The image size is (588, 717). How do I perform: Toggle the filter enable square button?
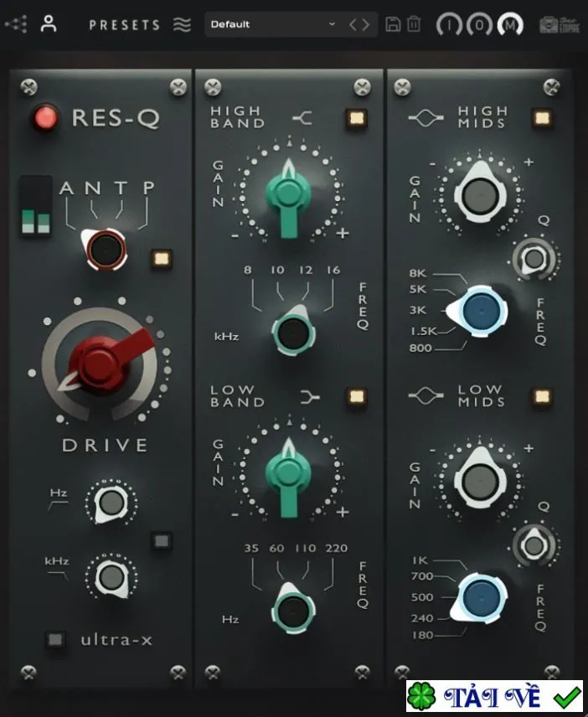tap(162, 541)
